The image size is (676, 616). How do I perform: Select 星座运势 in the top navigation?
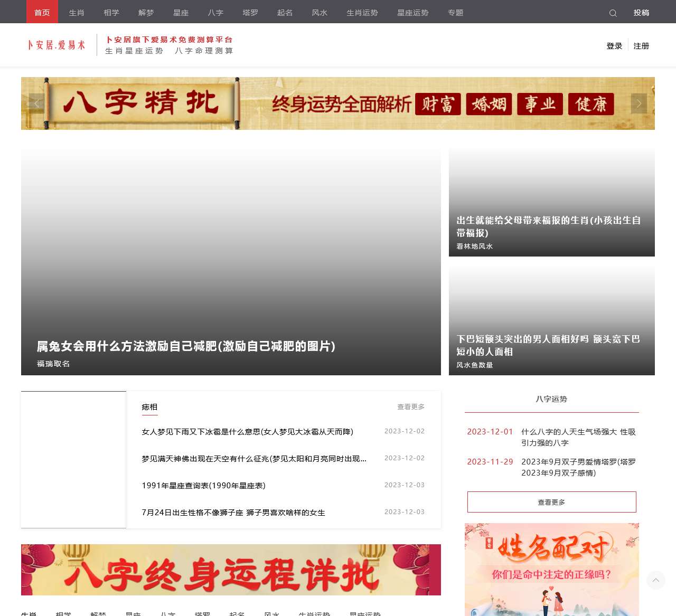(412, 13)
